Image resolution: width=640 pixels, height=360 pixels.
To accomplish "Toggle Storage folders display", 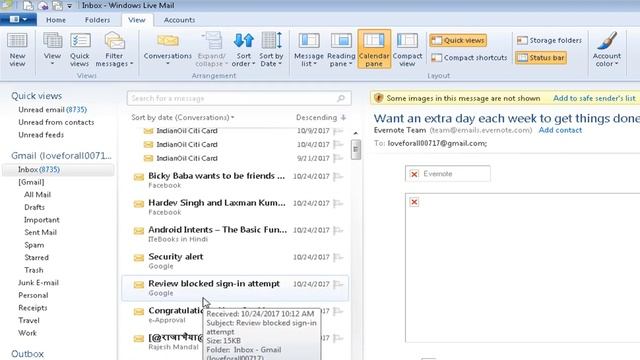I will (549, 40).
